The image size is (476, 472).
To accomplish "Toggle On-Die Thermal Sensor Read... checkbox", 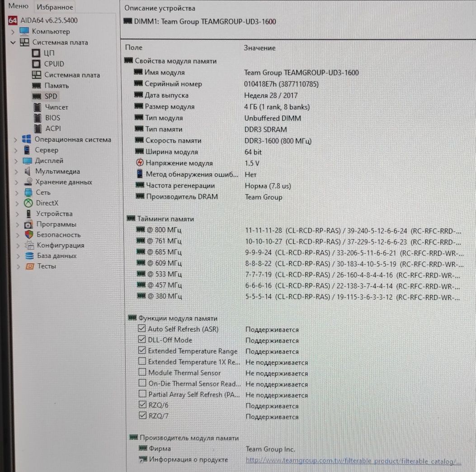I will [142, 383].
